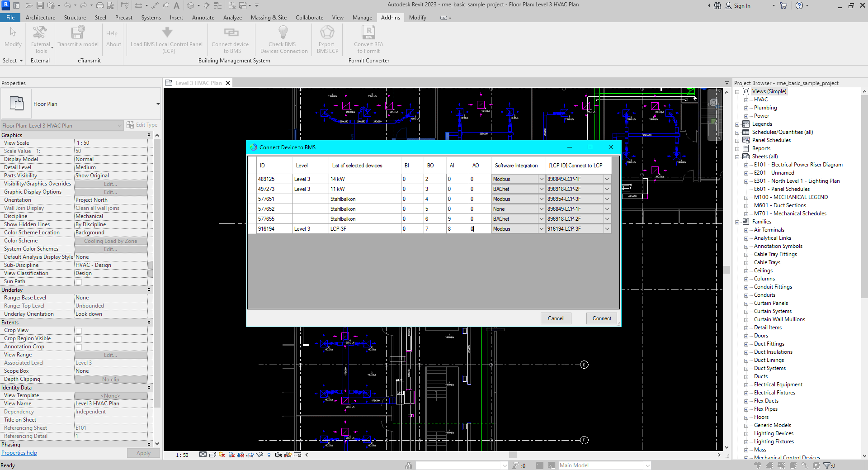Click Convert RFA to FormIt icon

click(x=368, y=33)
